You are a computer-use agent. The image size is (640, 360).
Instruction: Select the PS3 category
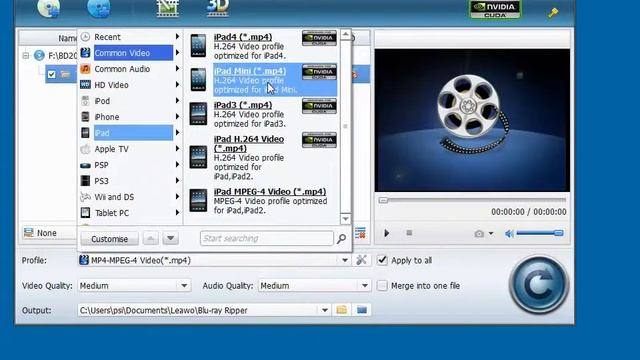pyautogui.click(x=130, y=181)
